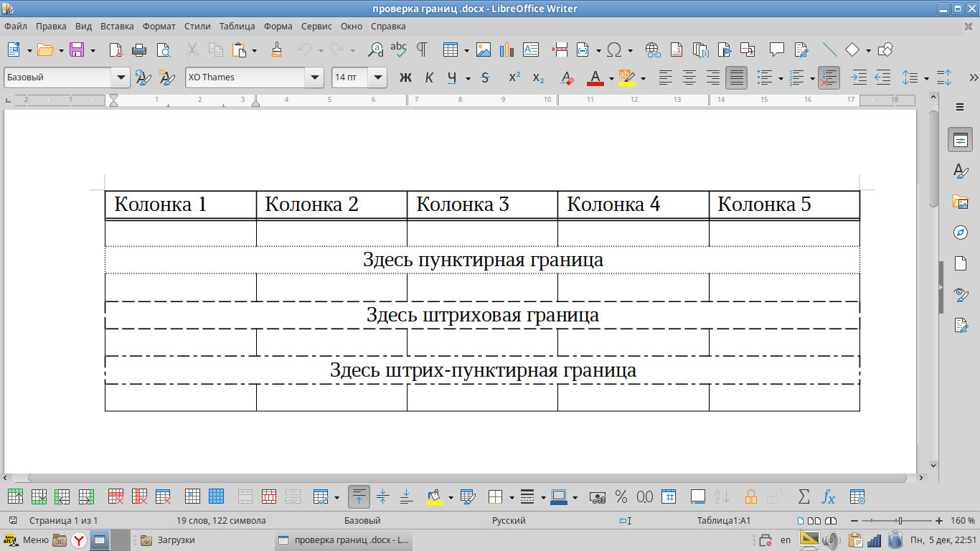Insert a chart from the toolbar
The image size is (980, 551).
tap(507, 50)
